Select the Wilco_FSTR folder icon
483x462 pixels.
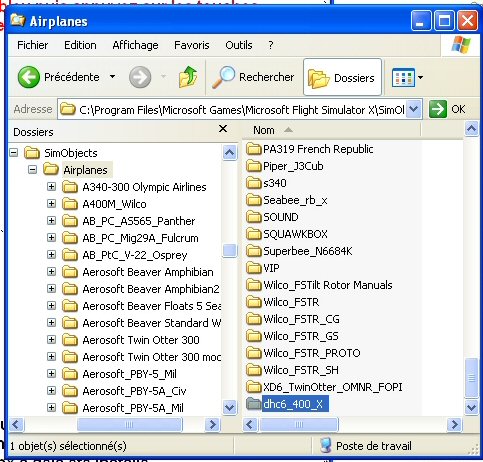253,302
